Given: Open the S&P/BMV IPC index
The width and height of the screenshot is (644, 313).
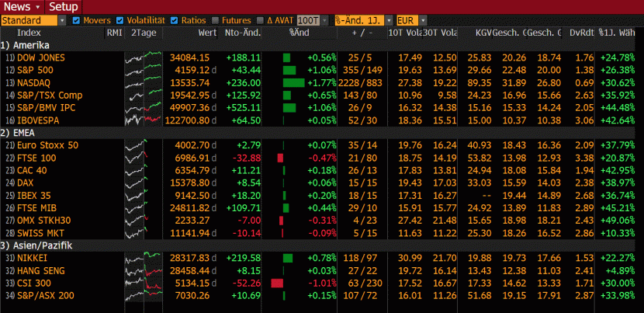Looking at the screenshot, I should pyautogui.click(x=47, y=108).
